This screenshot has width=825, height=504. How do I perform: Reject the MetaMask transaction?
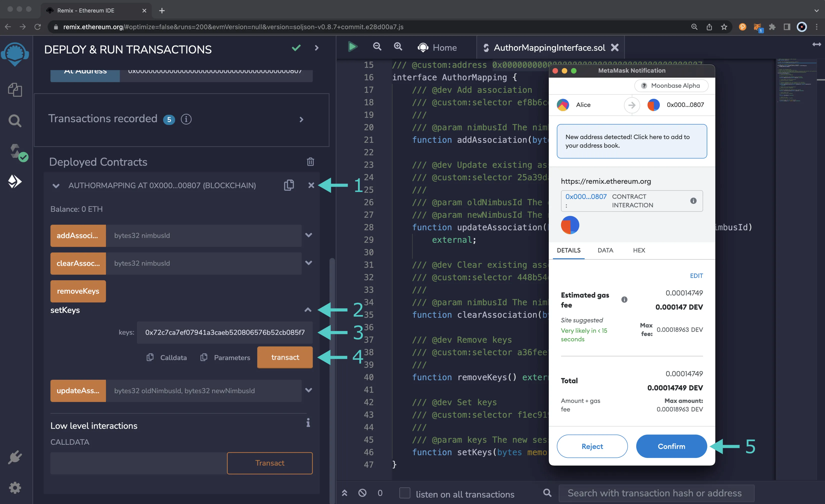tap(592, 446)
